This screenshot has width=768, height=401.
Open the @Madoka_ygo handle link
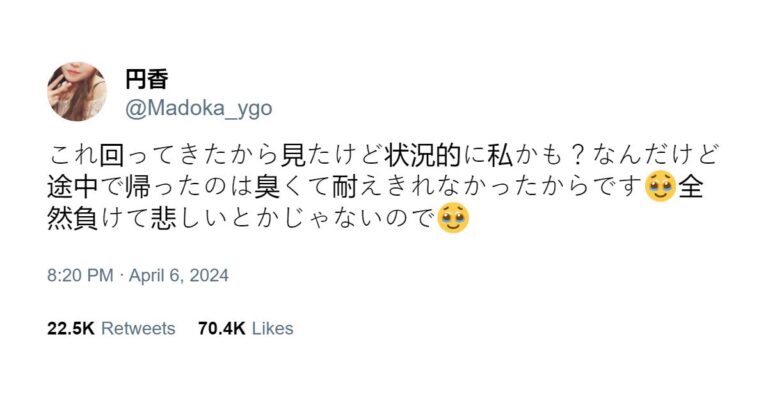point(198,109)
